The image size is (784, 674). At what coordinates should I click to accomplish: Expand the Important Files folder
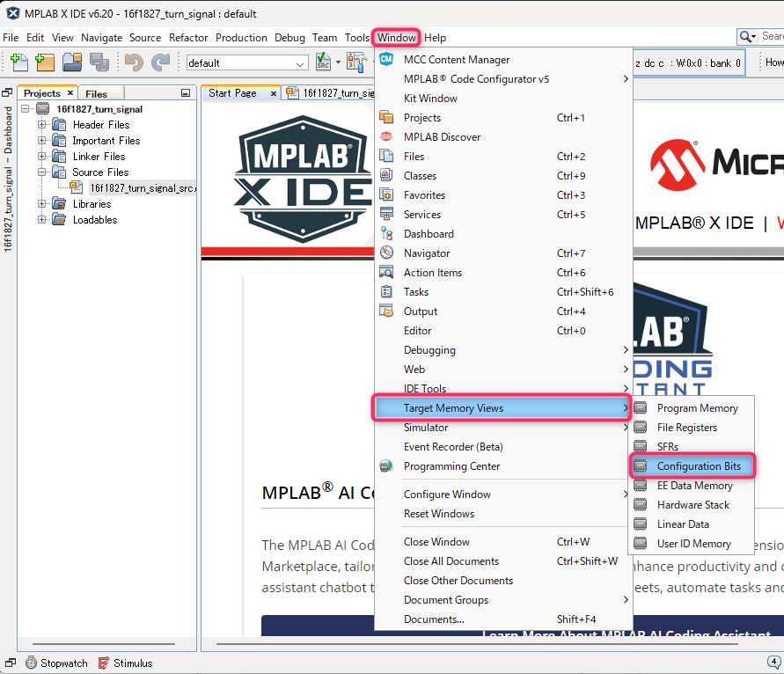click(42, 141)
